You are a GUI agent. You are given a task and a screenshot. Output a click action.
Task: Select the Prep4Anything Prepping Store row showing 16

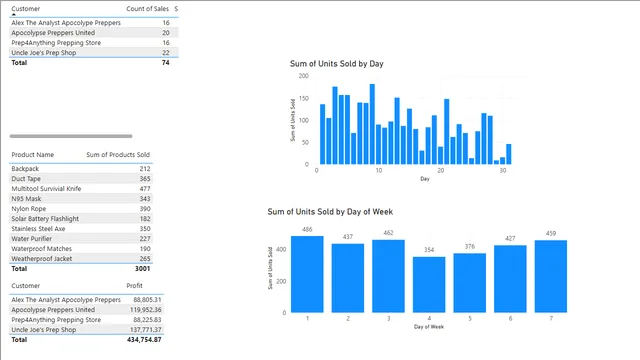[93, 42]
